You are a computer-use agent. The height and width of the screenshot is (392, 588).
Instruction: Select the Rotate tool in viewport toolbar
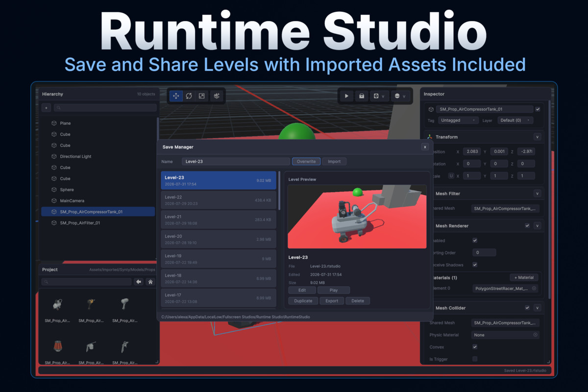[x=189, y=96]
